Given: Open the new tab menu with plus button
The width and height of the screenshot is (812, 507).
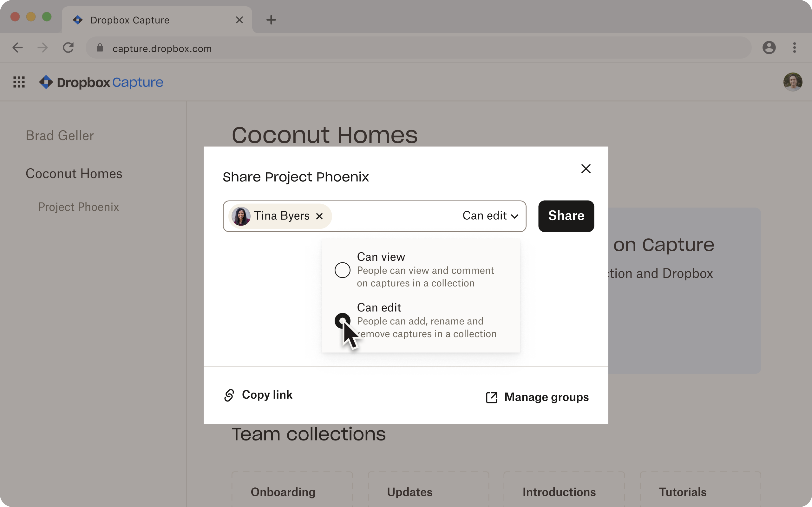Looking at the screenshot, I should tap(271, 19).
